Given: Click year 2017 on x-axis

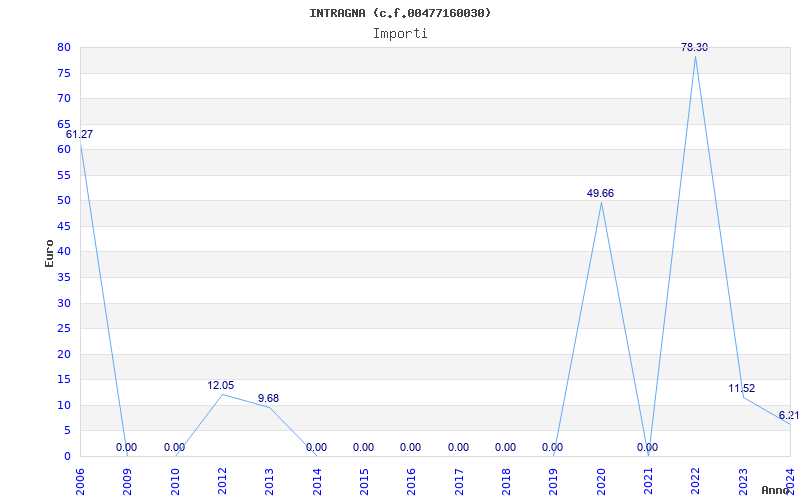Looking at the screenshot, I should point(459,482).
